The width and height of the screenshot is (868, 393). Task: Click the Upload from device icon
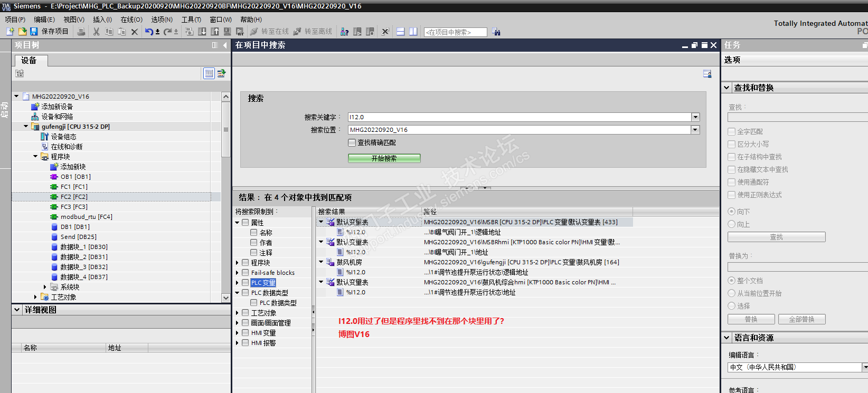pyautogui.click(x=215, y=32)
